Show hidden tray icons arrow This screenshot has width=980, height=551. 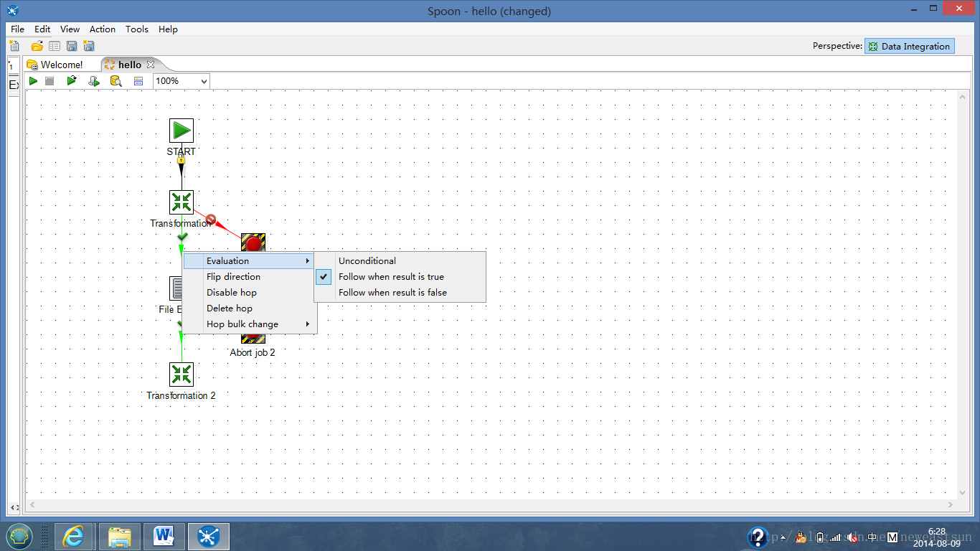click(x=783, y=537)
